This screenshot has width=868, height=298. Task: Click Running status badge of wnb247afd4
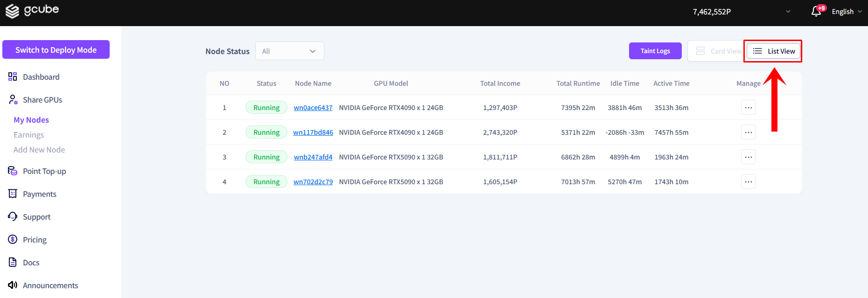coord(266,157)
